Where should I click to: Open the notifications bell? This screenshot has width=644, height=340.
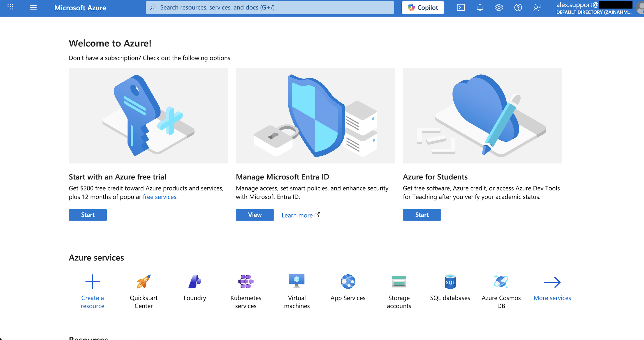coord(480,7)
